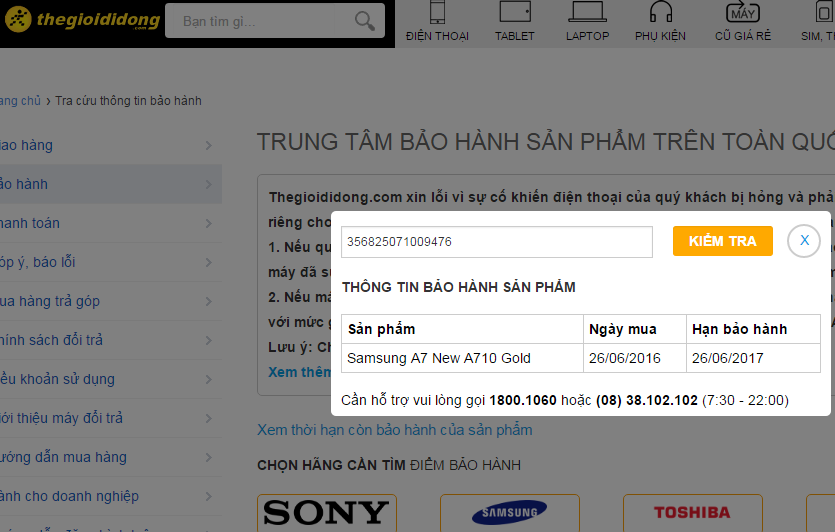Screen dimensions: 835x532
Task: Open the Cũ giá rẻ category
Action: [743, 22]
